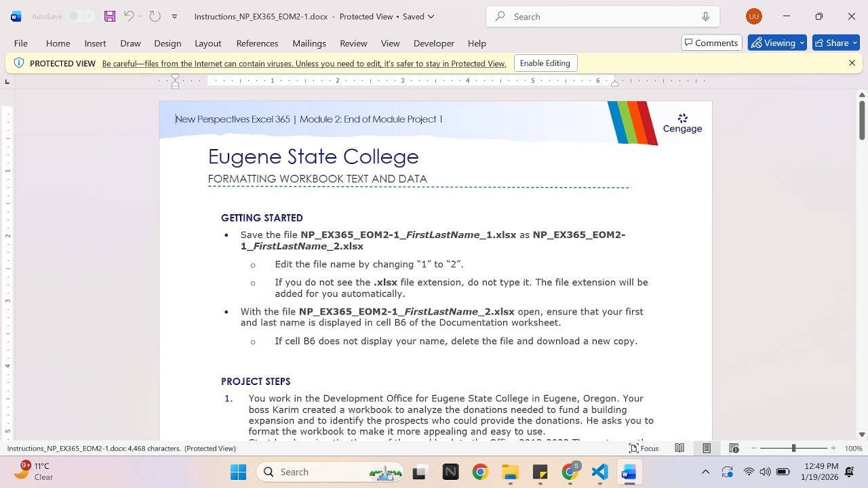Screen dimensions: 868x488
Task: Click the 100% zoom level
Action: 853,448
